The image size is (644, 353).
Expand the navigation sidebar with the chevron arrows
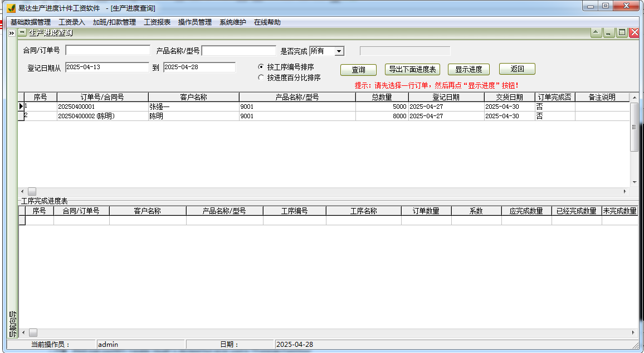coord(11,32)
